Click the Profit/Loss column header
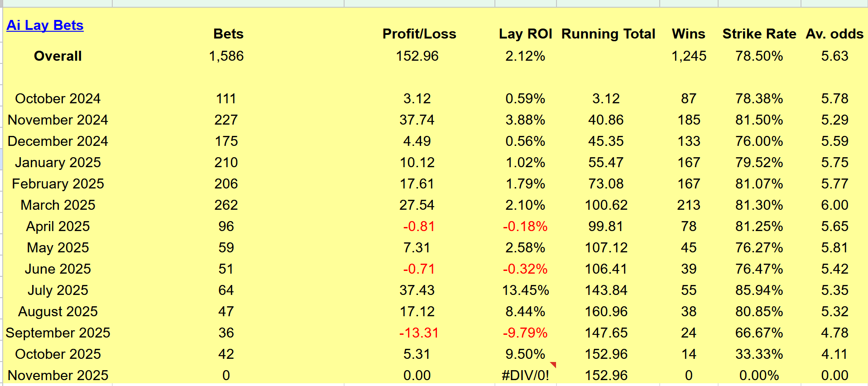The width and height of the screenshot is (868, 386). coord(419,34)
